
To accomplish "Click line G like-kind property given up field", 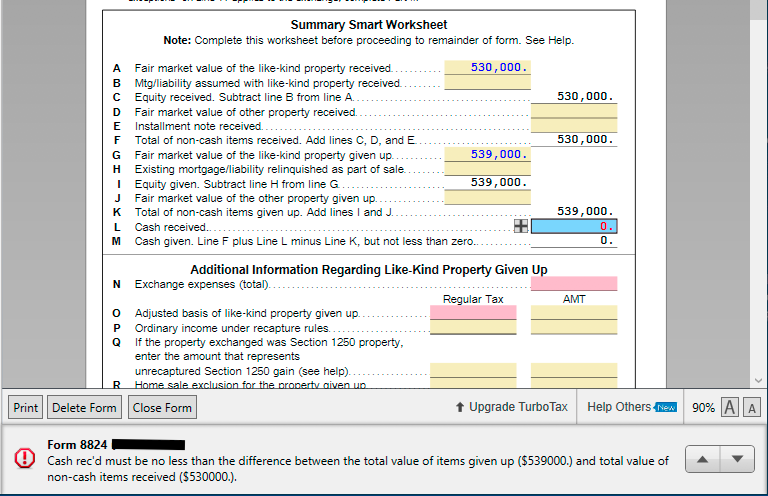I will (487, 155).
